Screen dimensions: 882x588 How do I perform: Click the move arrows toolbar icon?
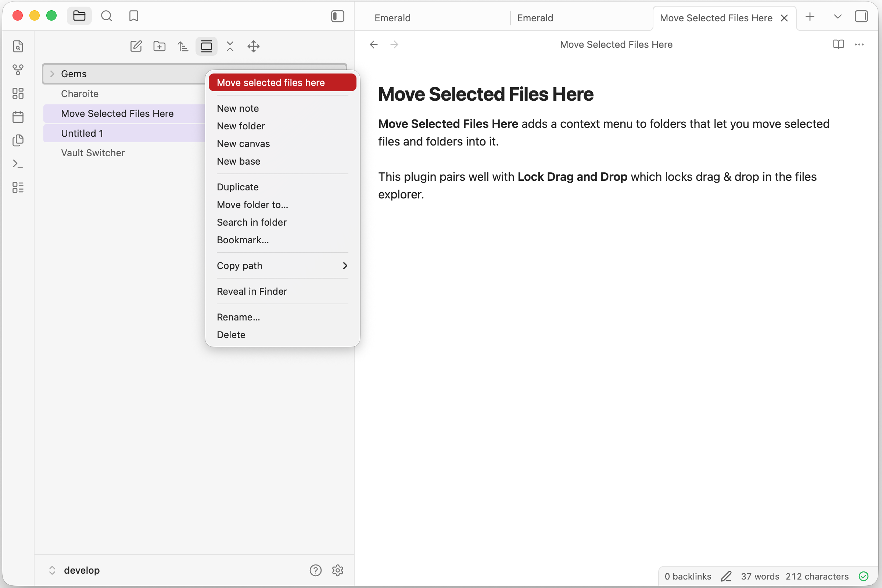point(254,47)
